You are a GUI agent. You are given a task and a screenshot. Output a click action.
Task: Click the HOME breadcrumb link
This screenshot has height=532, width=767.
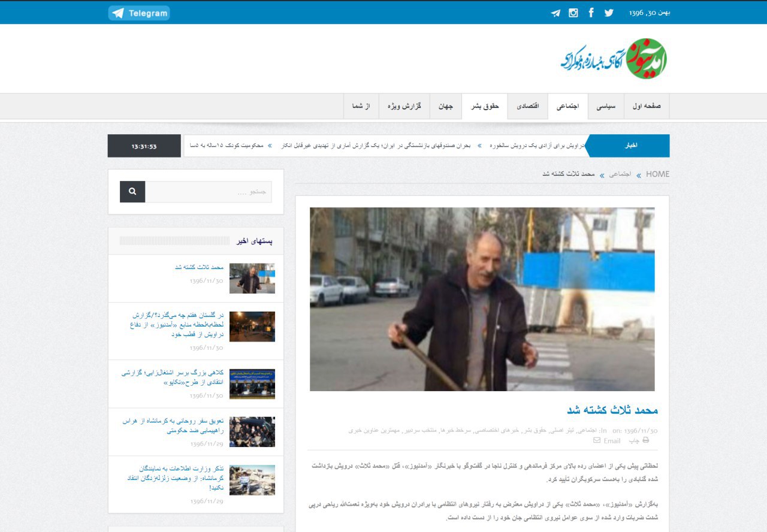[657, 174]
